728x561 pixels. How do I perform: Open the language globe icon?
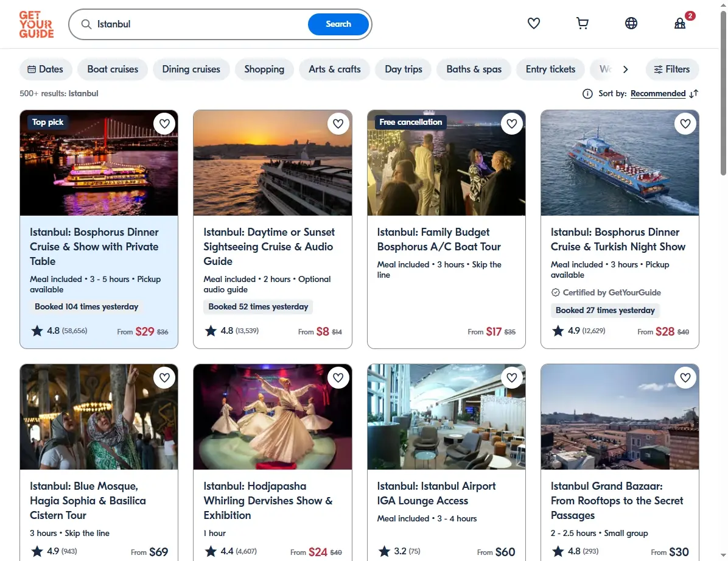click(x=631, y=23)
